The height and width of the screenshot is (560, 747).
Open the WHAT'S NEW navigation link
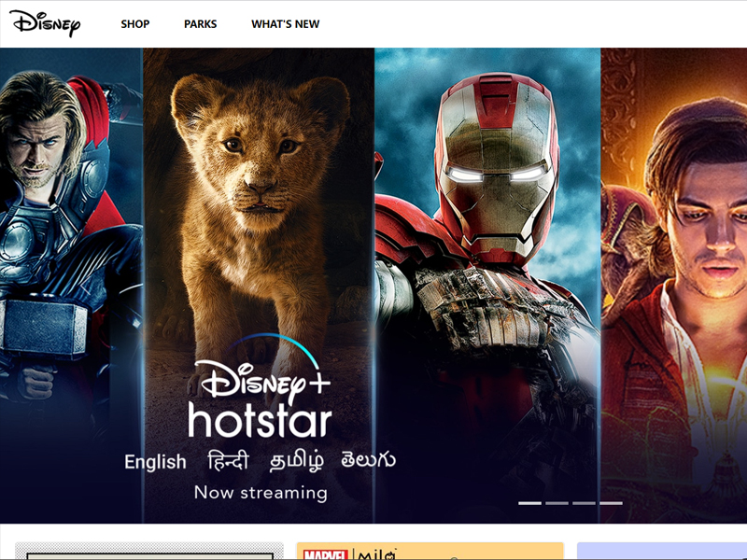pyautogui.click(x=285, y=24)
